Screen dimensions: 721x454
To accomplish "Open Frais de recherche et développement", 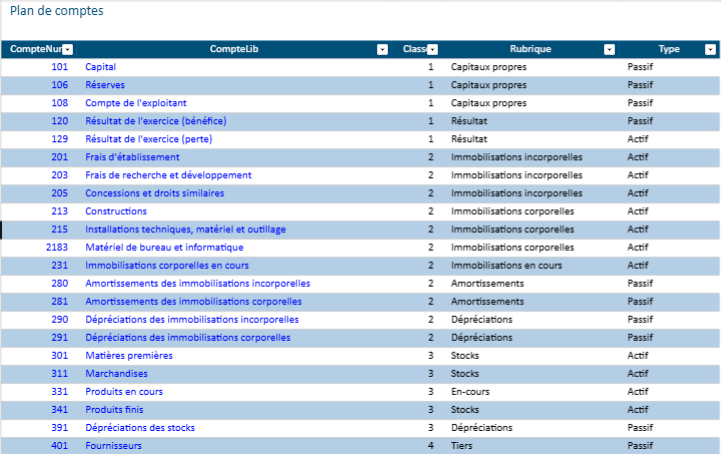I will [x=168, y=175].
